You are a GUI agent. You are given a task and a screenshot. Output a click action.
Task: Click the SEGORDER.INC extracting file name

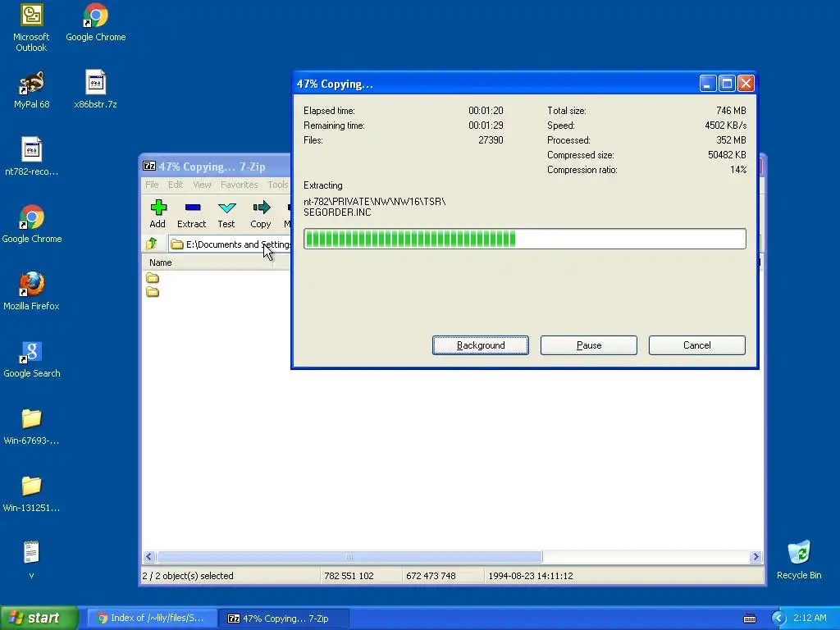[x=337, y=212]
